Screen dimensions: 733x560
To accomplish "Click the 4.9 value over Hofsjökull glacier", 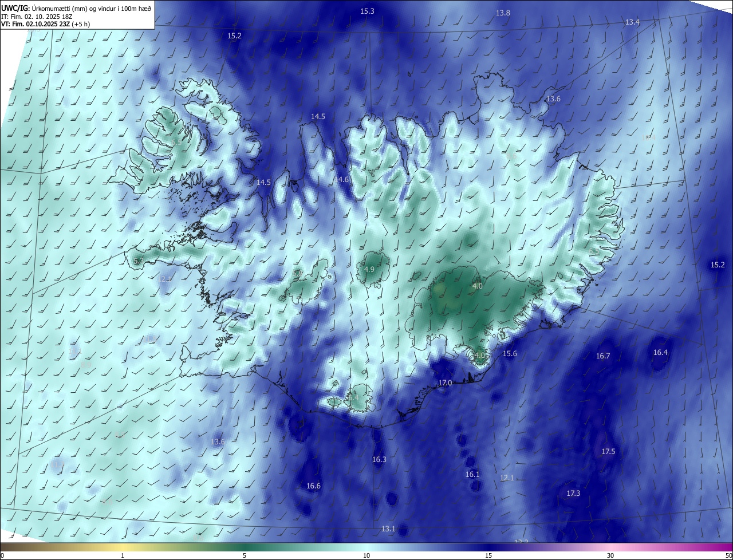I will click(369, 269).
